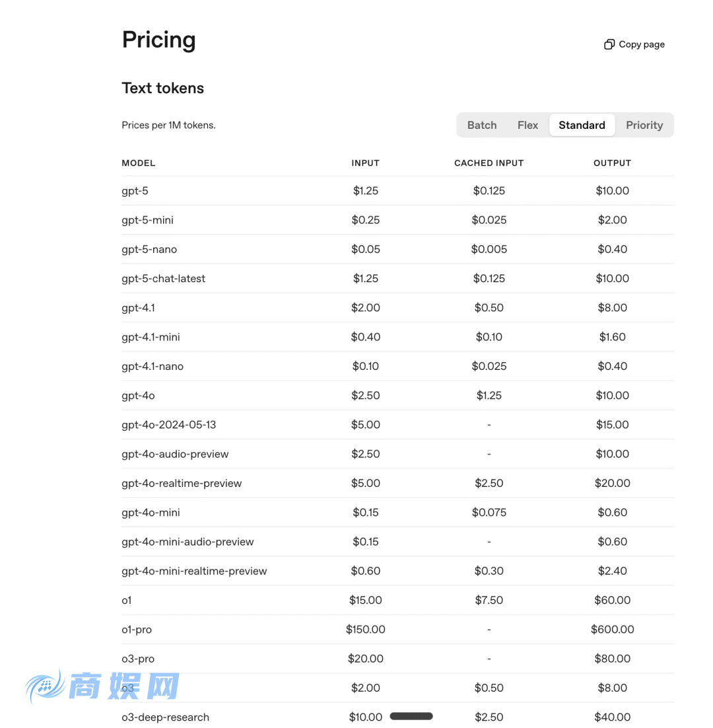Open the o1-pro model entry
Screen dimensions: 713x728
137,629
